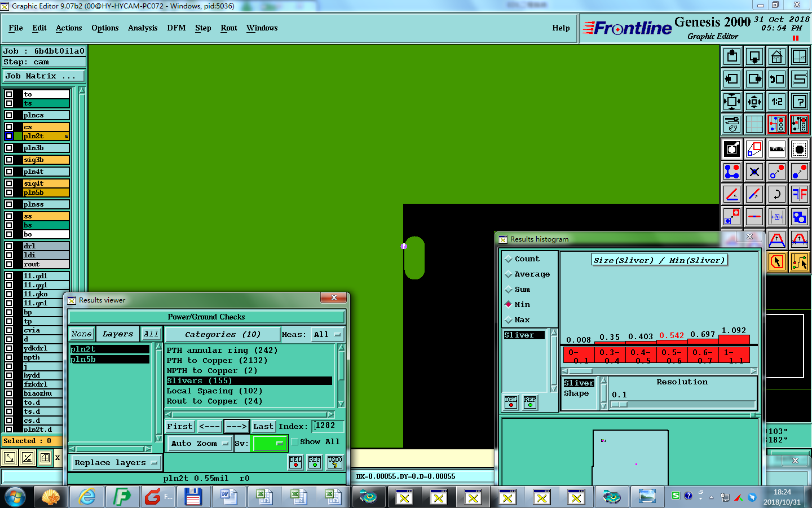Click the previous result arrow button
812x508 pixels.
(x=209, y=427)
